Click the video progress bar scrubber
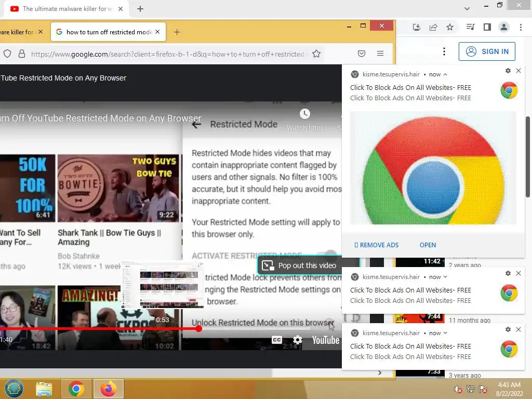532x399 pixels. (x=198, y=328)
